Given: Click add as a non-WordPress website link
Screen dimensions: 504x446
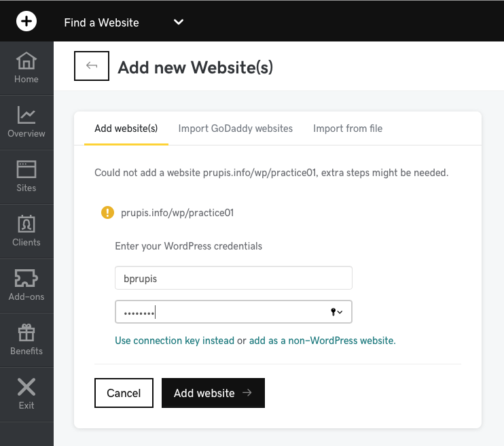Looking at the screenshot, I should point(322,341).
